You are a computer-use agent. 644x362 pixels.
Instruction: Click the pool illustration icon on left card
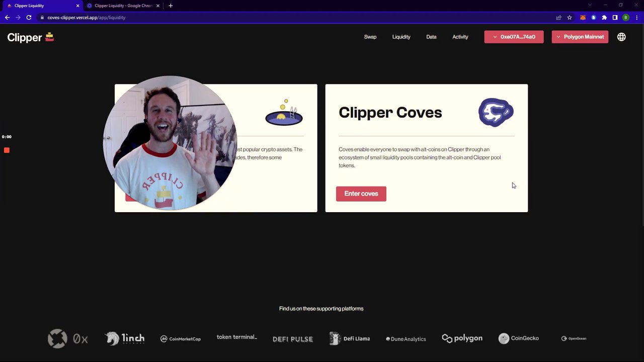284,113
